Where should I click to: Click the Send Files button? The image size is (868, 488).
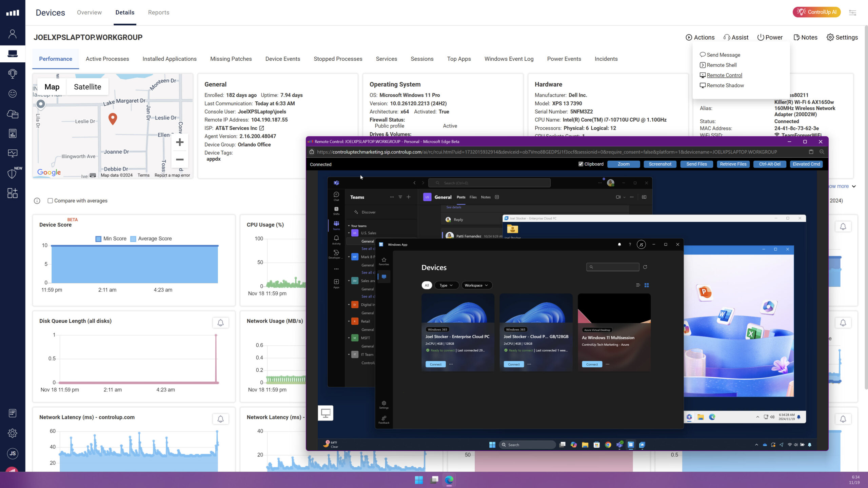pyautogui.click(x=696, y=164)
